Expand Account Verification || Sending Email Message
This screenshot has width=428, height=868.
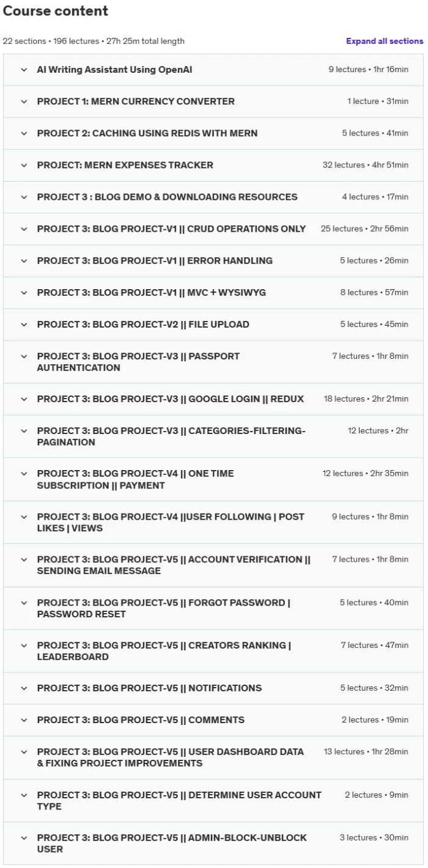click(213, 565)
